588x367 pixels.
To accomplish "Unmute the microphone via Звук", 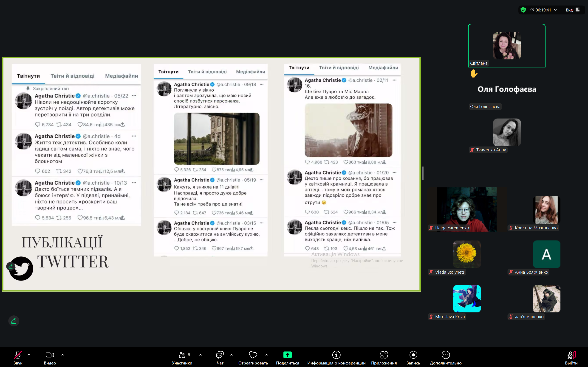I will [18, 355].
